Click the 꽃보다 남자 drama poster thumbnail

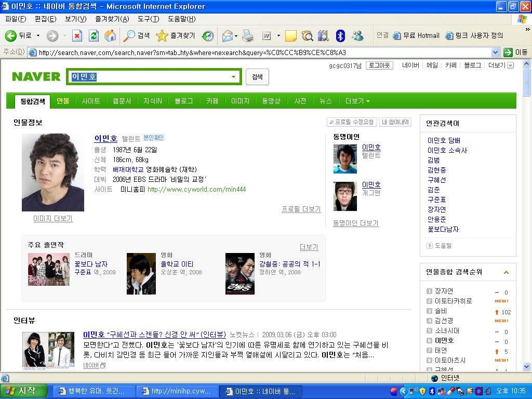(49, 269)
